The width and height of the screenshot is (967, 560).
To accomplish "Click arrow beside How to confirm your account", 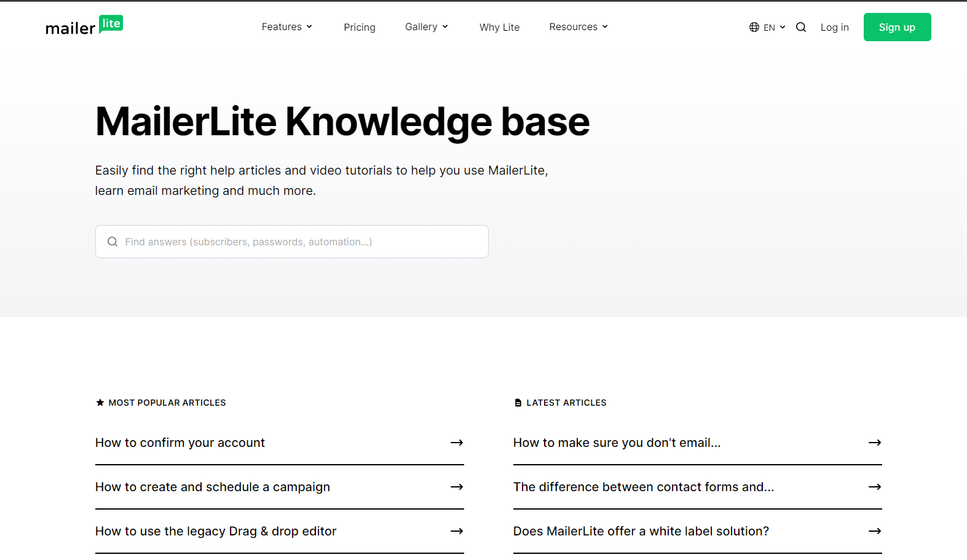I will (x=457, y=443).
